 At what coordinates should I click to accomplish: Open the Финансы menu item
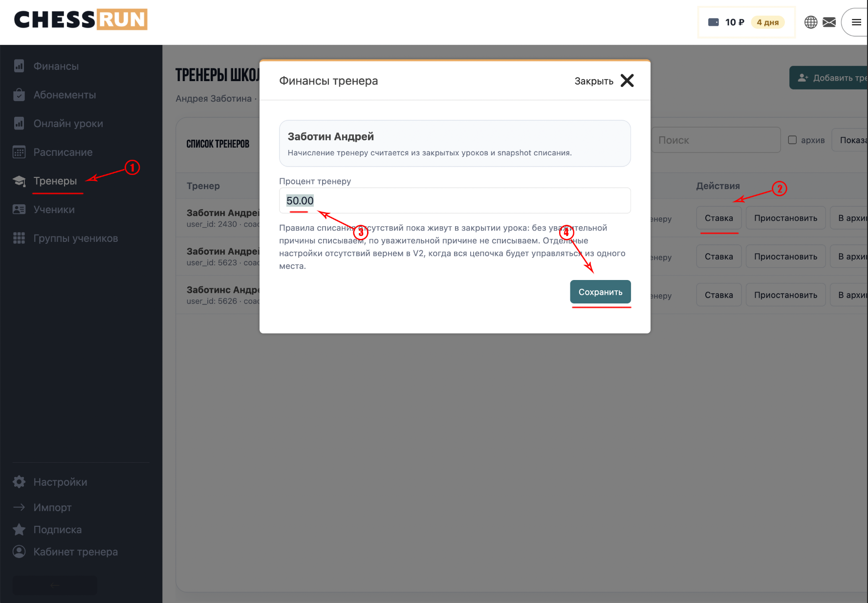click(x=56, y=66)
